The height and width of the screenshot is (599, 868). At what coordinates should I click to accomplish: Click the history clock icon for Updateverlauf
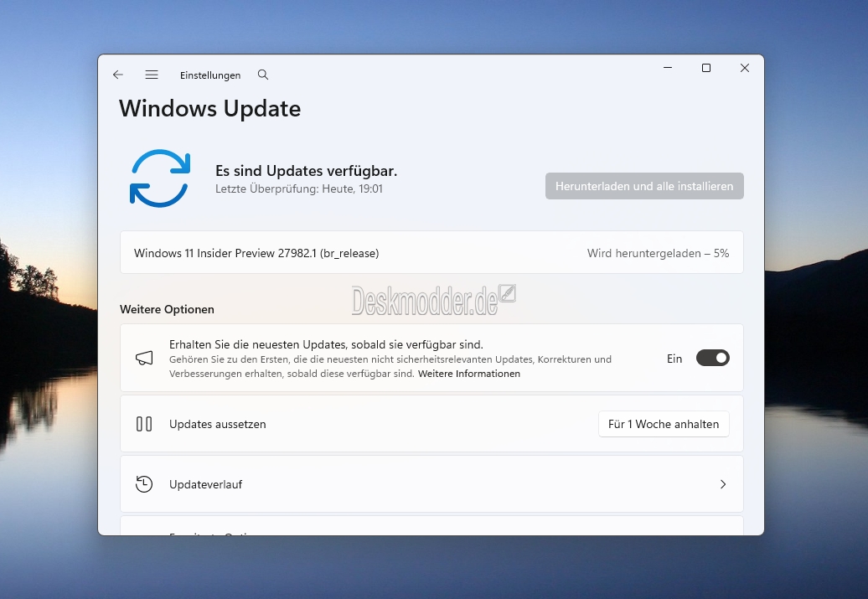point(144,484)
